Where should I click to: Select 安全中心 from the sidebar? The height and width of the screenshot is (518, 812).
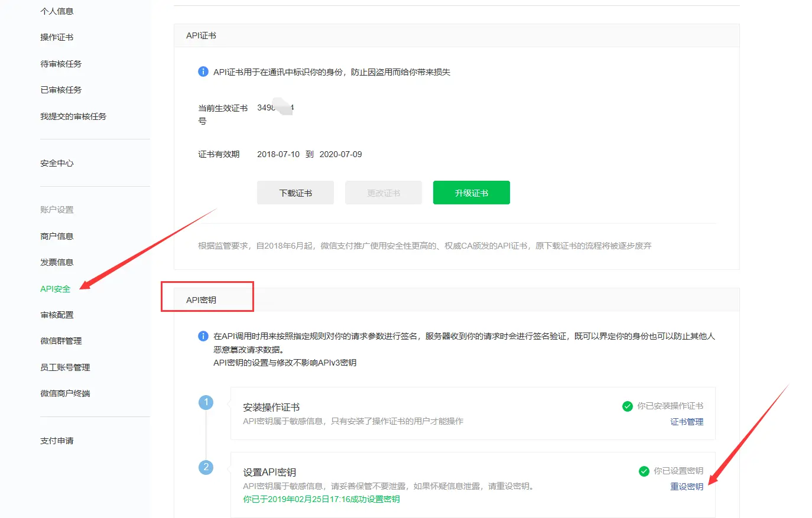pyautogui.click(x=57, y=163)
